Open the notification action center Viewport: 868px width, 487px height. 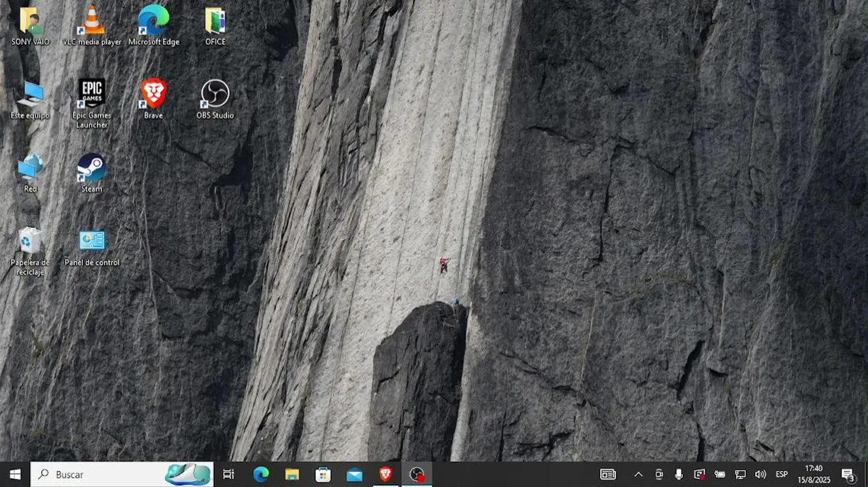[848, 474]
